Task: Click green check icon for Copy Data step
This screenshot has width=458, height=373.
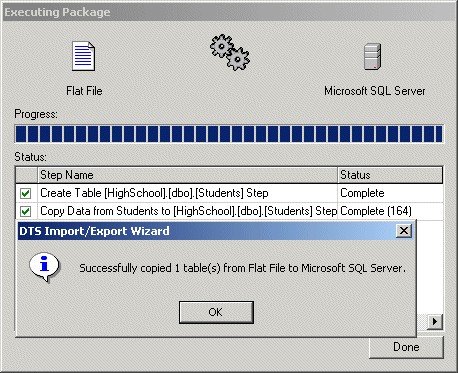Action: coord(26,211)
